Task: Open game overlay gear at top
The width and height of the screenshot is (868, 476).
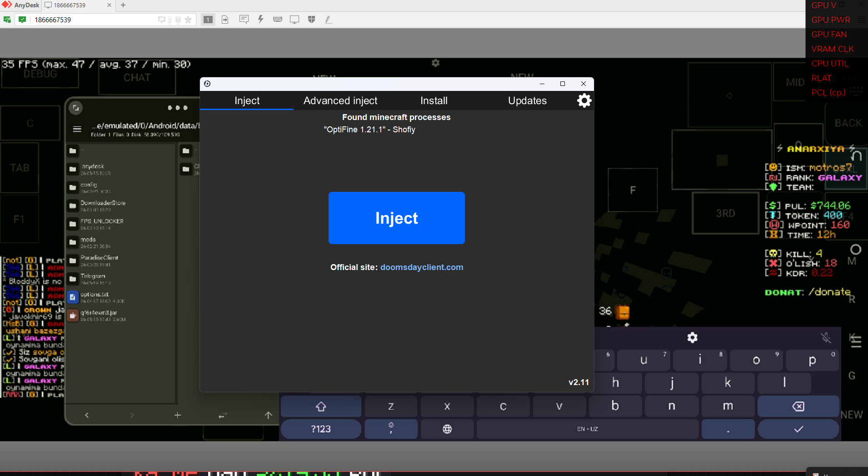Action: [435, 63]
